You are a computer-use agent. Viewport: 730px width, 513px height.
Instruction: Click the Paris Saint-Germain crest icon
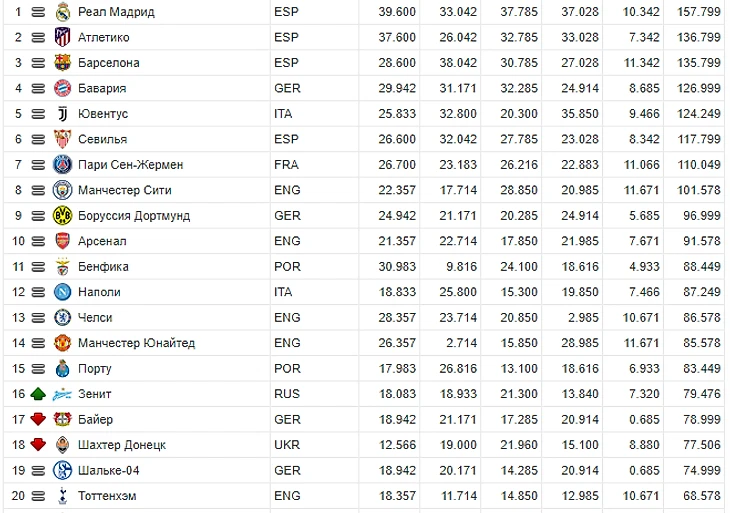point(63,165)
